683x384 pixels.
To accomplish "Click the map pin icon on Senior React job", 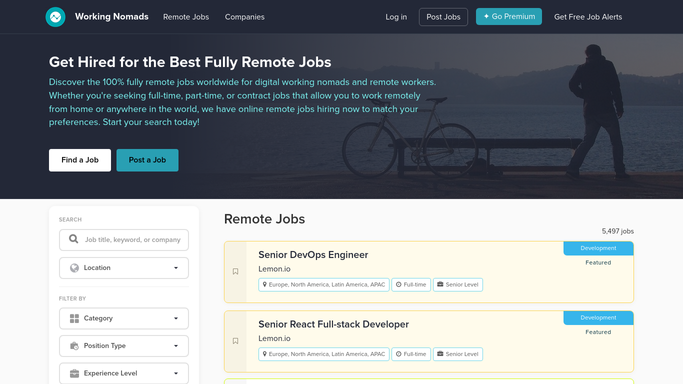I will (264, 354).
